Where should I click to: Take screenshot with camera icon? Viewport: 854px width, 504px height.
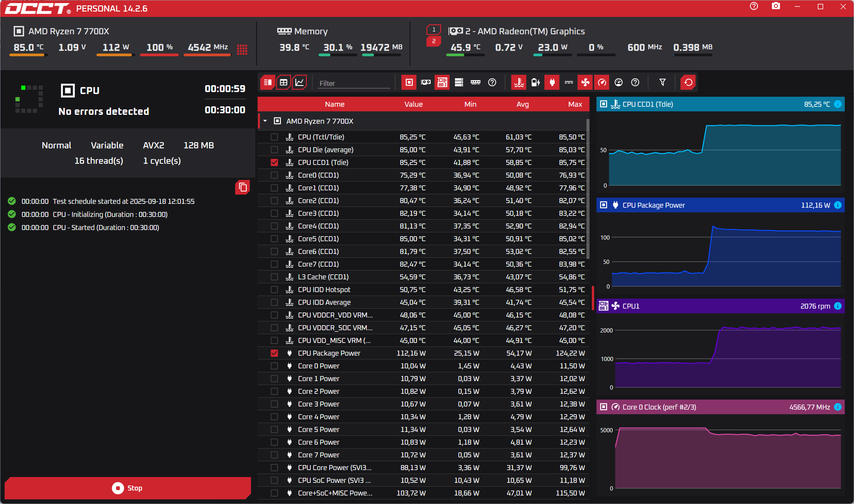click(x=776, y=7)
